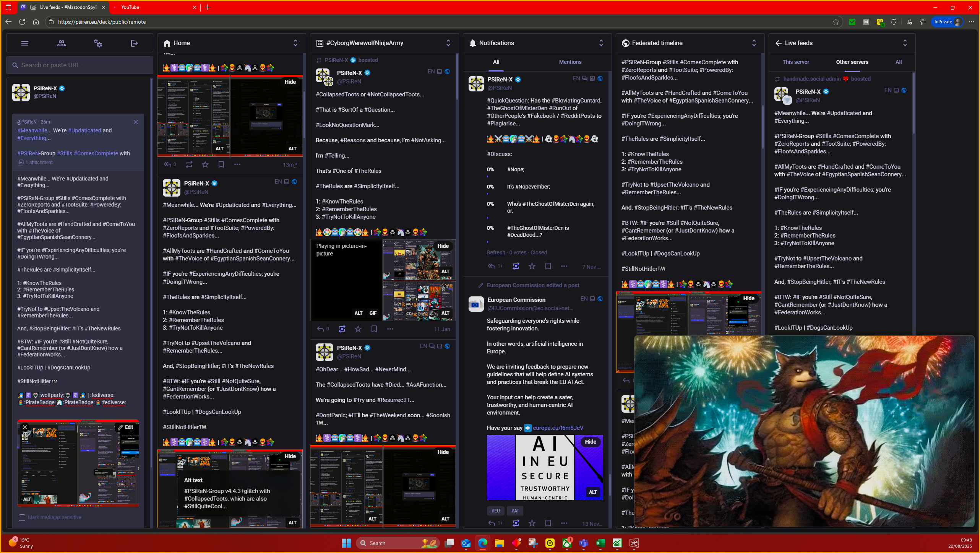Expand Home column settings arrows
Viewport: 980px width, 553px height.
295,43
